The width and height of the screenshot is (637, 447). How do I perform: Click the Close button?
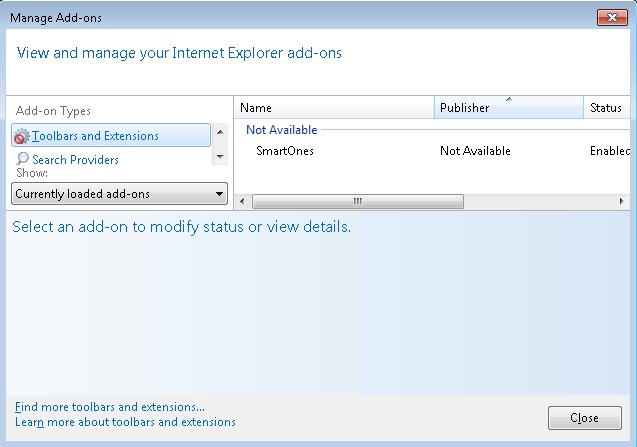(585, 418)
